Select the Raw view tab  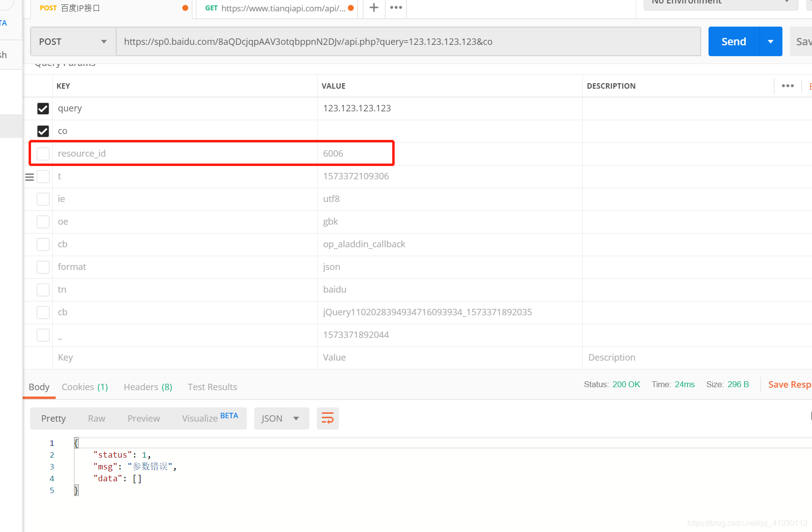pyautogui.click(x=97, y=418)
